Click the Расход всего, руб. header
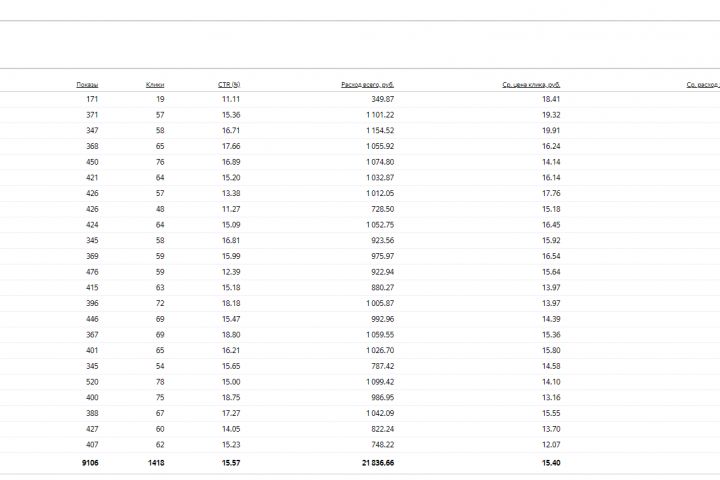The image size is (720, 480). [x=367, y=84]
